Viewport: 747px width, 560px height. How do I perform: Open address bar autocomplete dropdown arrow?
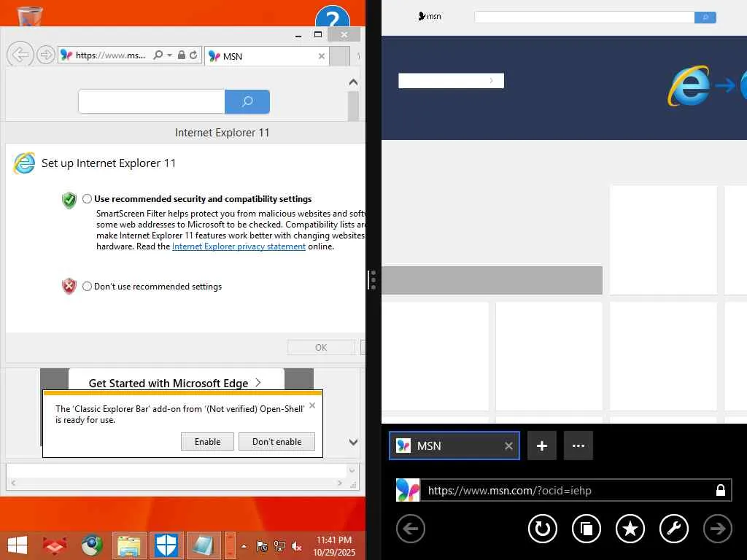[169, 55]
